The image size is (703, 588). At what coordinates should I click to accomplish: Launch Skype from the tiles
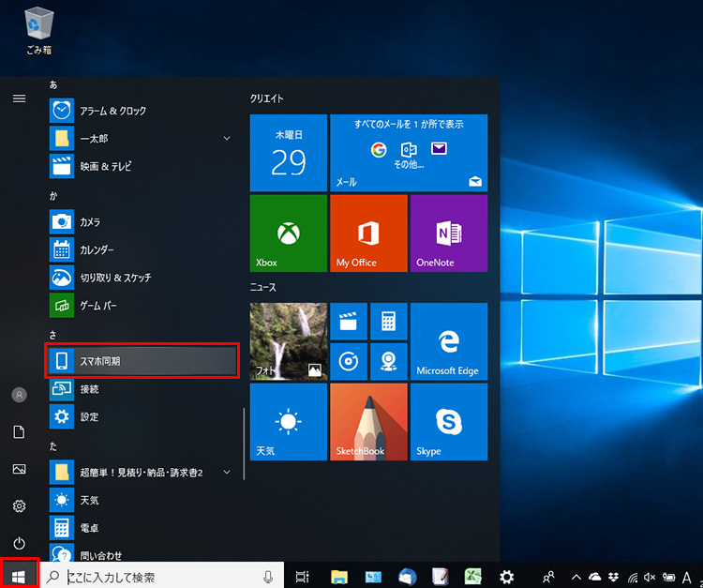pyautogui.click(x=448, y=421)
